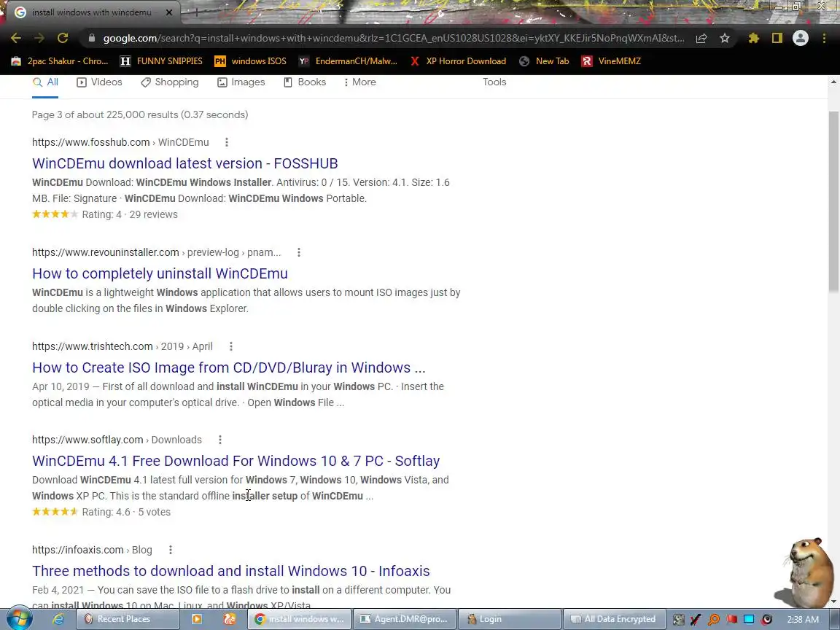Share this page via share icon
The image size is (840, 630).
coord(701,38)
